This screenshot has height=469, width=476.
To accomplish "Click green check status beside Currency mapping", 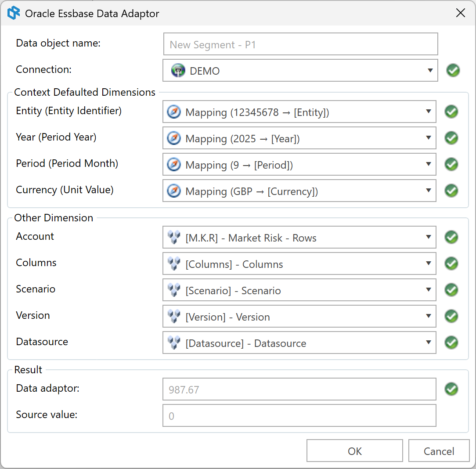I will click(451, 191).
